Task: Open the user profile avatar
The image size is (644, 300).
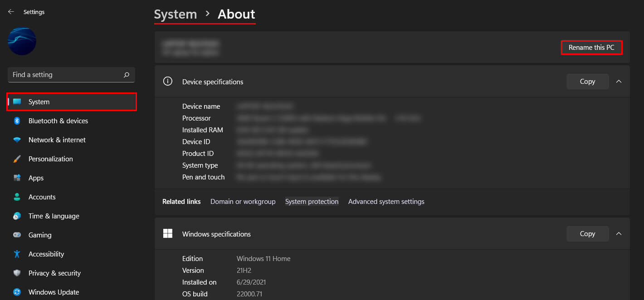Action: (22, 41)
